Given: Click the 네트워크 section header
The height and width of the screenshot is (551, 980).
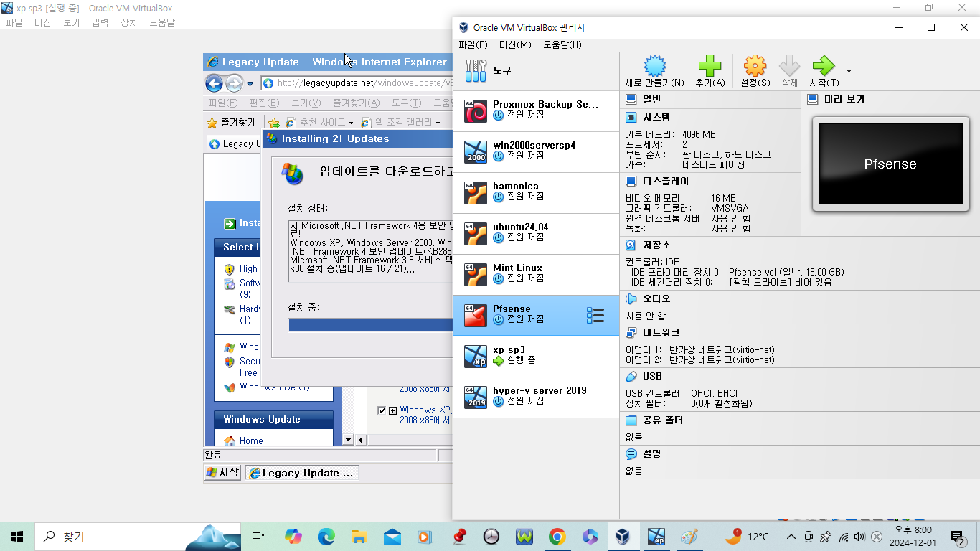Looking at the screenshot, I should tap(661, 332).
